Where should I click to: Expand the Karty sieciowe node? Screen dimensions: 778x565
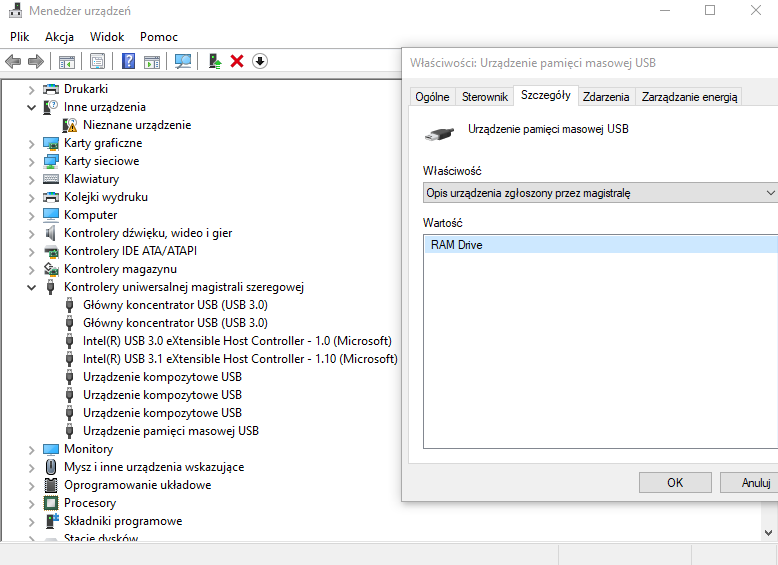pyautogui.click(x=31, y=162)
